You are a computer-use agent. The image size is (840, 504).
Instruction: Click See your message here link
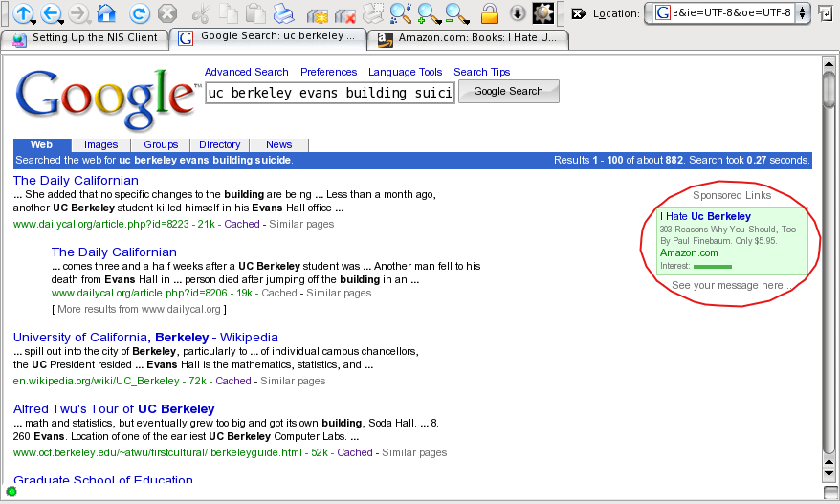(x=731, y=286)
